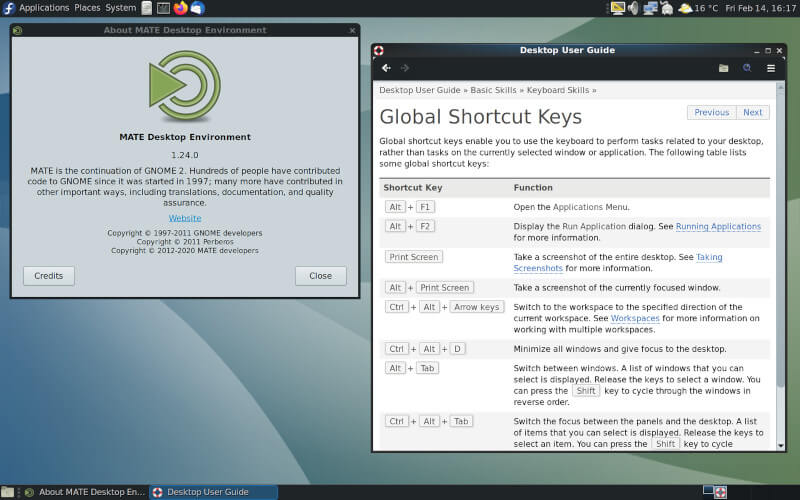Click the weather icon showing 16 °C
The height and width of the screenshot is (500, 800).
(x=685, y=8)
